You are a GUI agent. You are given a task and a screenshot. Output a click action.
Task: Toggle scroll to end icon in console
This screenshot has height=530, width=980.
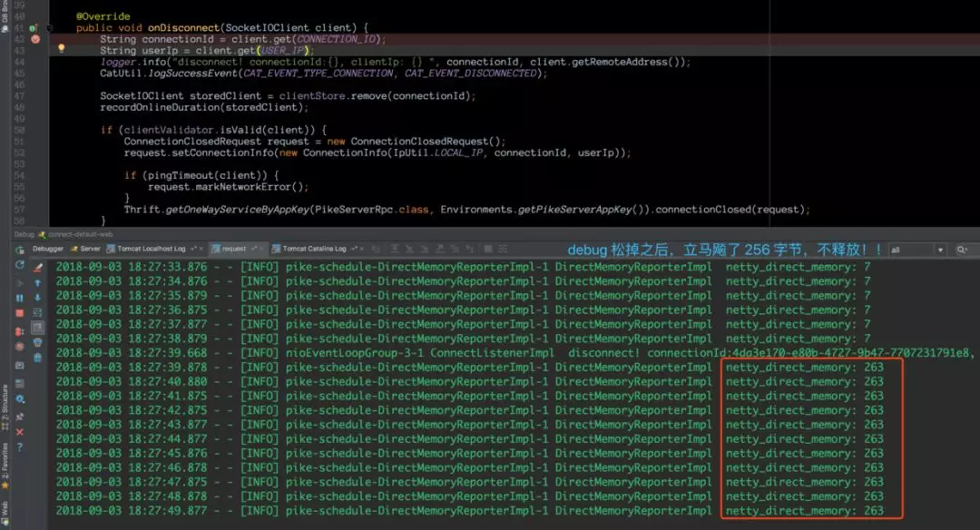click(37, 328)
